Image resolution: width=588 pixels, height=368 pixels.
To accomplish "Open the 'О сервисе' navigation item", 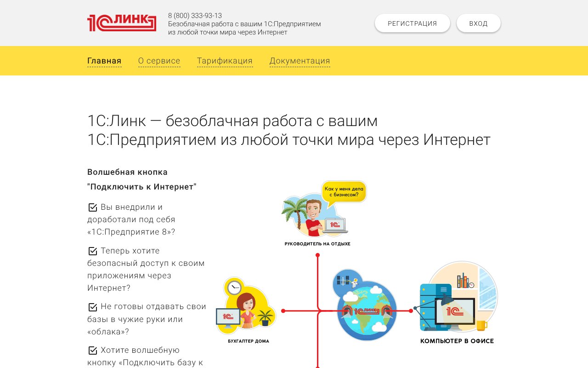I will coord(159,61).
